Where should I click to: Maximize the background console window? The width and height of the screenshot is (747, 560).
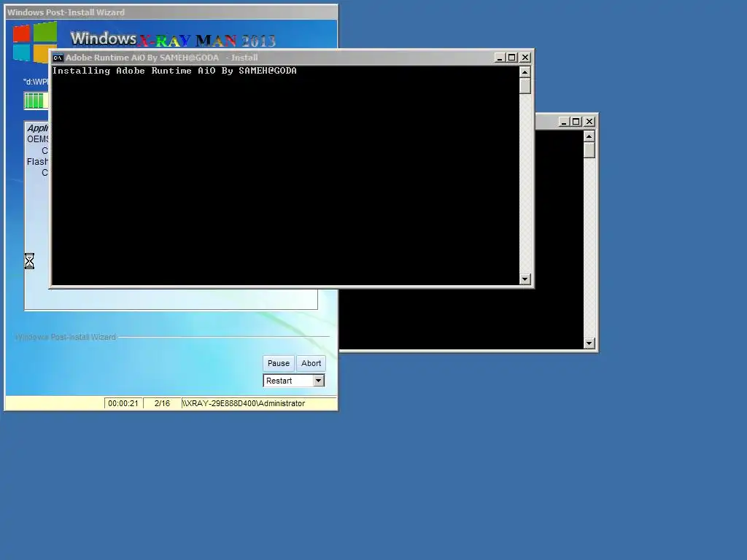pos(576,122)
